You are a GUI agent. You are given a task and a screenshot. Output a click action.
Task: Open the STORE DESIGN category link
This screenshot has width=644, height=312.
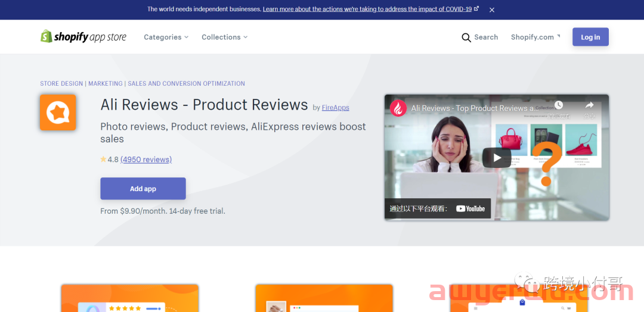tap(61, 83)
